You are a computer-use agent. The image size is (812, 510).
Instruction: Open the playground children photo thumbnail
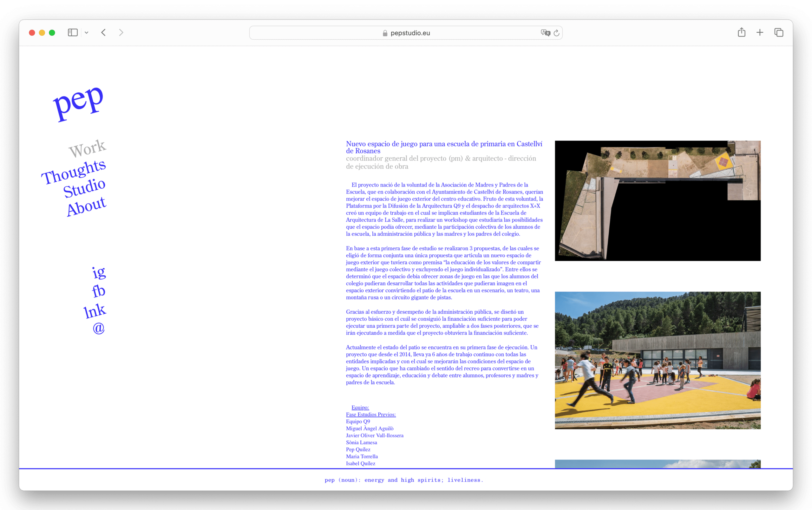(x=657, y=360)
